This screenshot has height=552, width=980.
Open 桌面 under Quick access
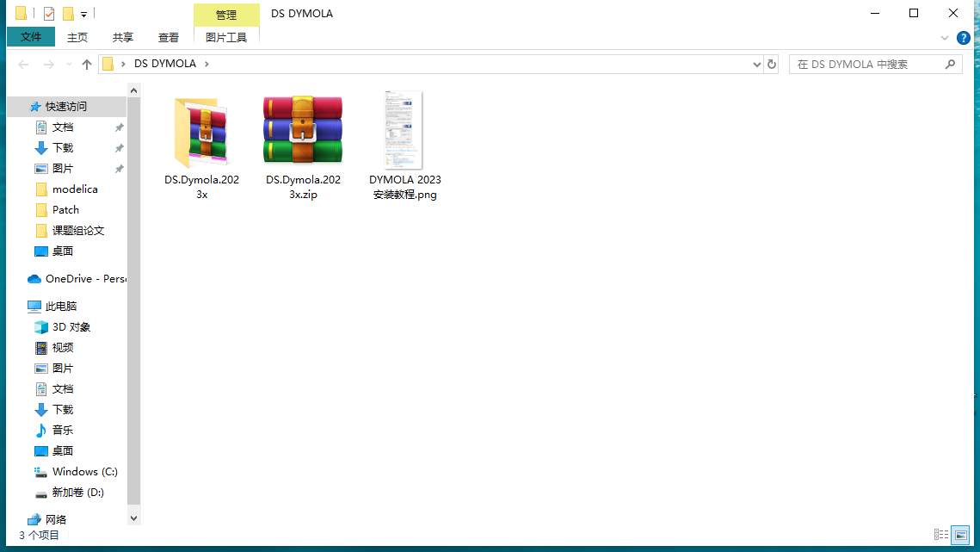pos(63,251)
